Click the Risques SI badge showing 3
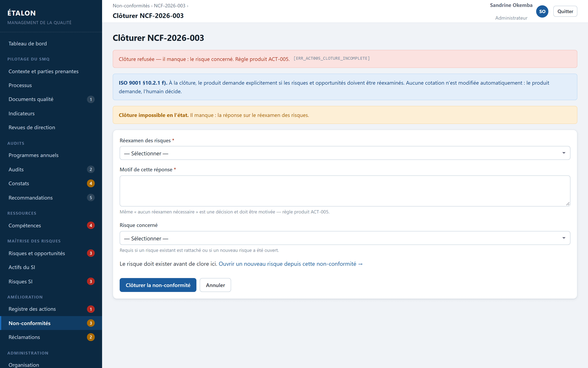Viewport: 588px width, 368px height. tap(91, 281)
